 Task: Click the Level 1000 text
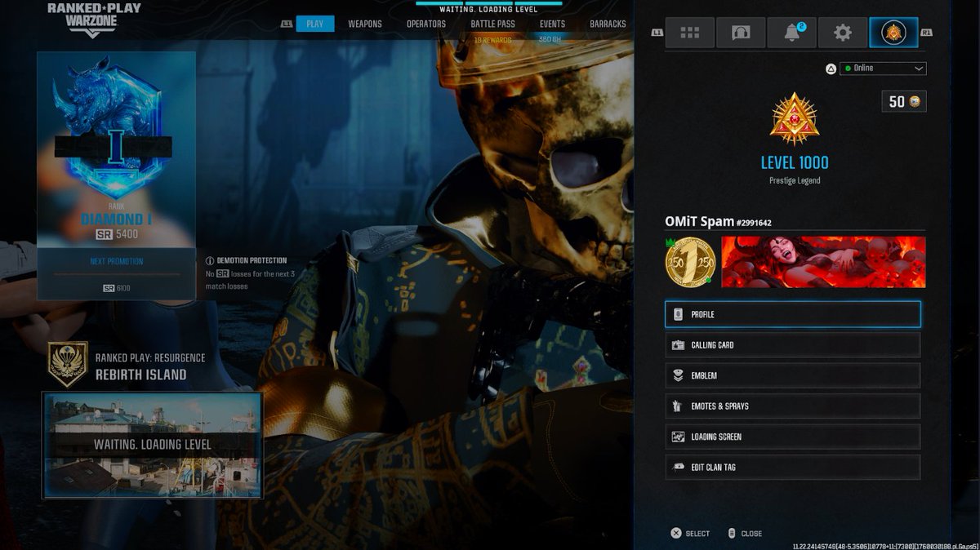click(795, 162)
